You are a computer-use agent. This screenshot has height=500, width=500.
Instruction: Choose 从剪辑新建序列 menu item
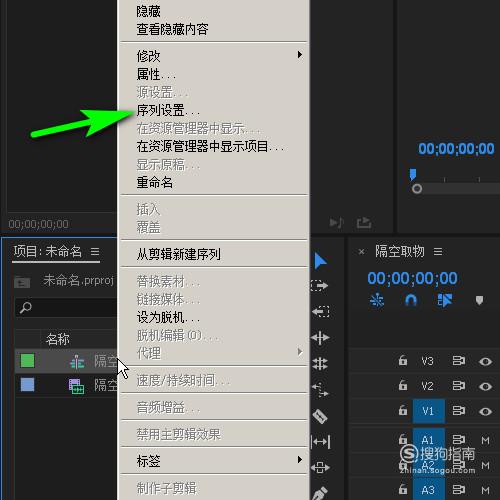pyautogui.click(x=213, y=254)
